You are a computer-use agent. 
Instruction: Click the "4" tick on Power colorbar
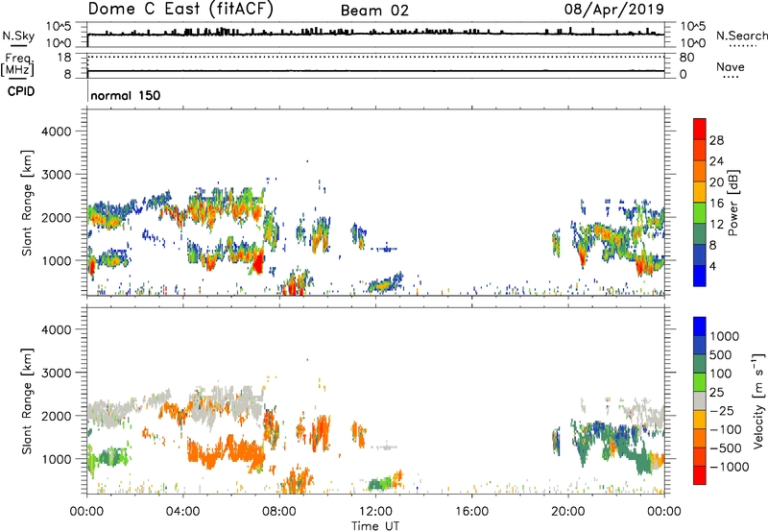click(x=712, y=266)
